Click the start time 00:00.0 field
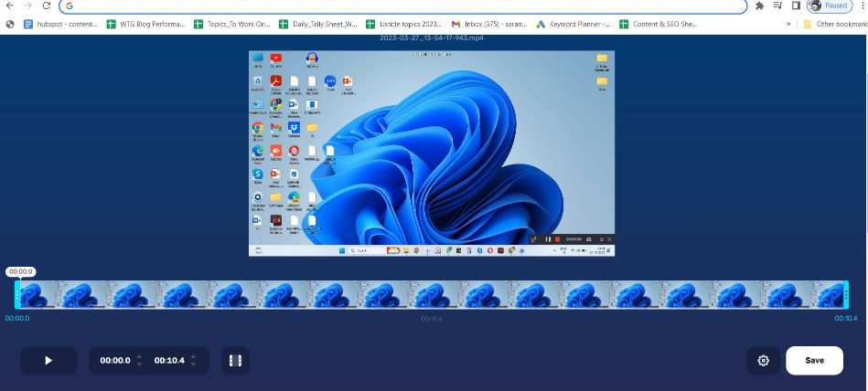Viewport: 868px width, 391px height. click(x=115, y=361)
